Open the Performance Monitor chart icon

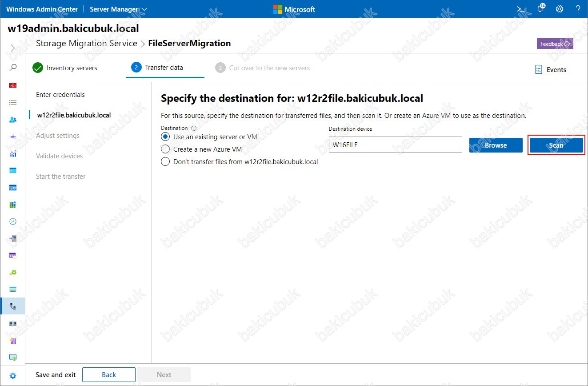tap(13, 154)
